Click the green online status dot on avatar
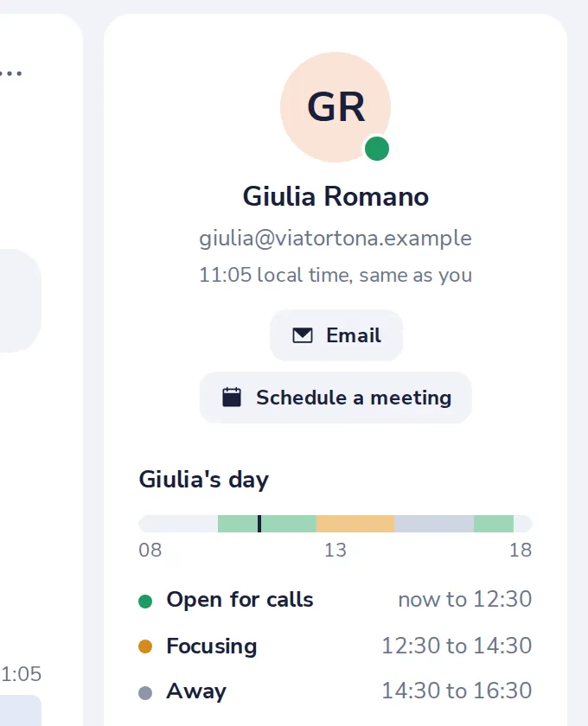Image resolution: width=588 pixels, height=726 pixels. 377,149
